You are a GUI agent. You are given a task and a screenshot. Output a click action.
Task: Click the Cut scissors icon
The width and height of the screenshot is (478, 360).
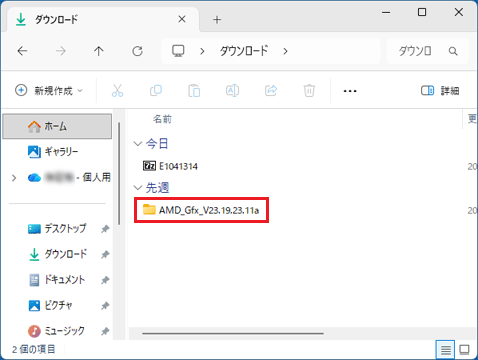tap(117, 90)
